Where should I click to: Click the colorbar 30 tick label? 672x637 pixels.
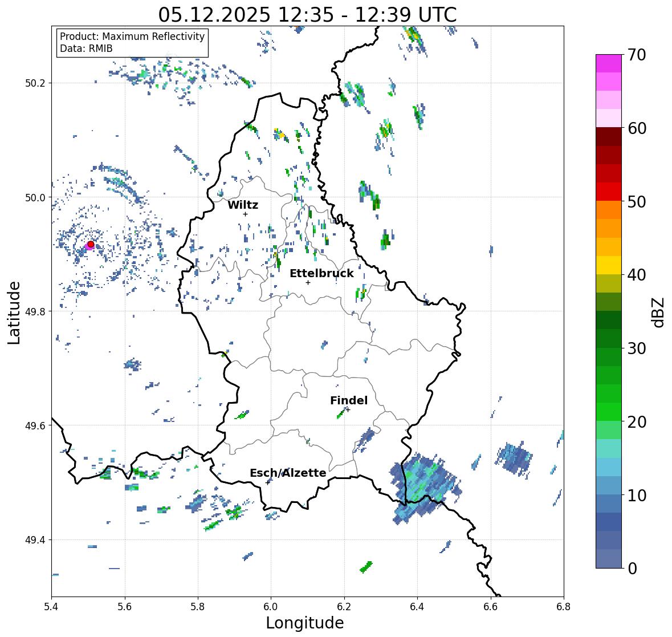click(637, 348)
